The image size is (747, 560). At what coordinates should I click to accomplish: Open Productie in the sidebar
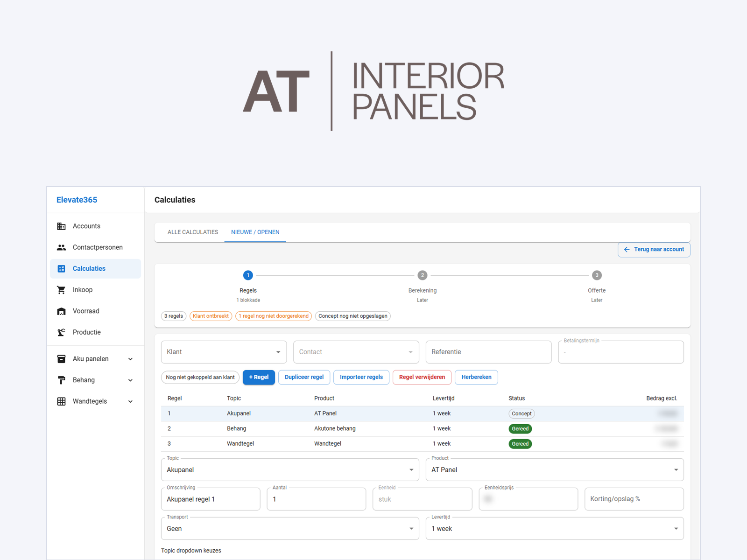tap(96, 332)
